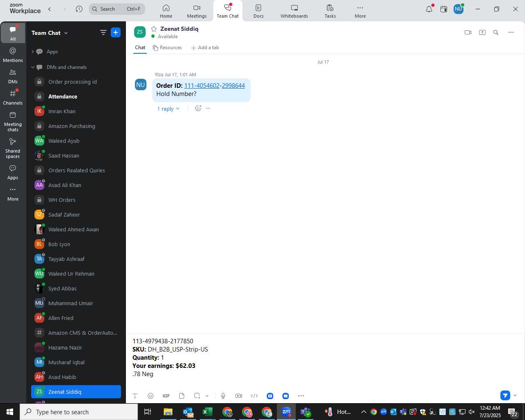Insert a GIF in the message
Image resolution: width=525 pixels, height=420 pixels.
[166, 396]
